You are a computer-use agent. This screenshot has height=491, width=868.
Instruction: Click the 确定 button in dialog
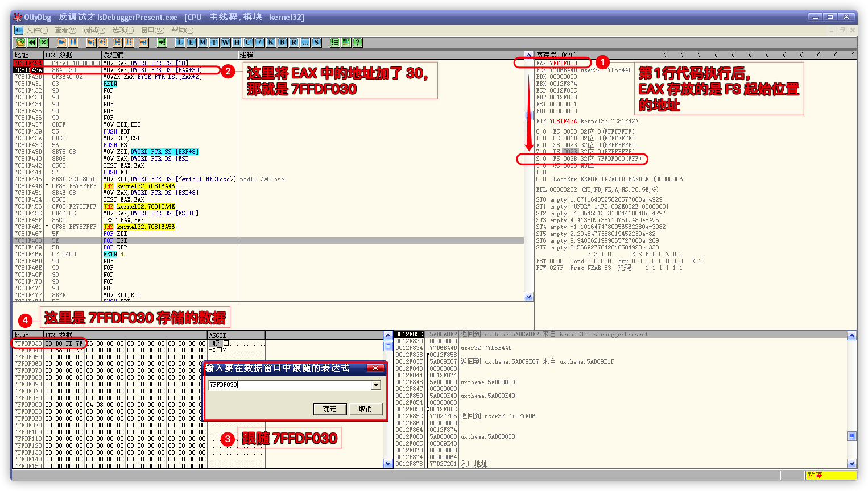tap(330, 409)
